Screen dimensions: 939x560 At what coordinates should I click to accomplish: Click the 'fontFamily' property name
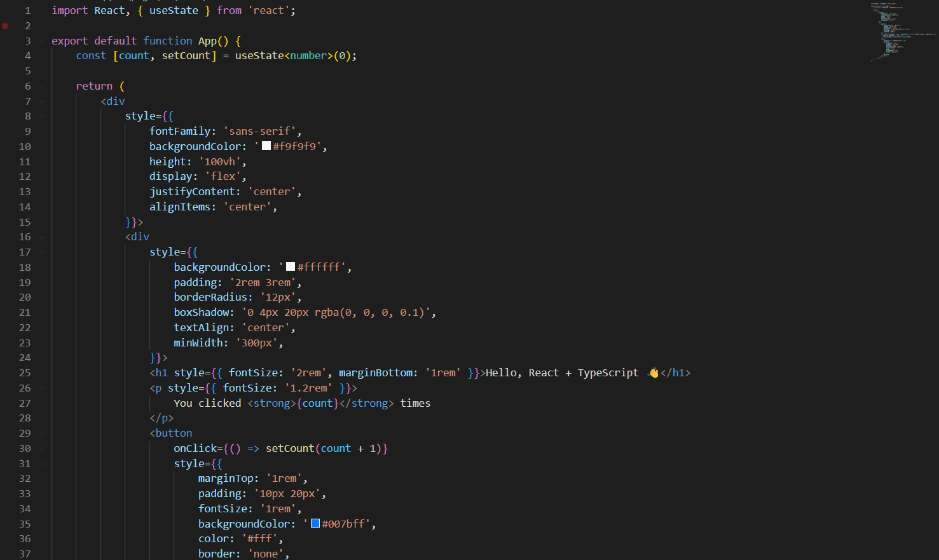click(180, 132)
